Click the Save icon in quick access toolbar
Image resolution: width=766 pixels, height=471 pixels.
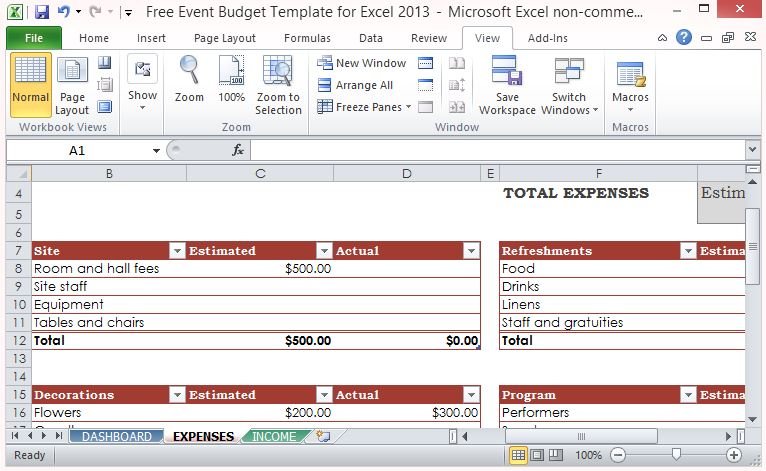(x=41, y=13)
